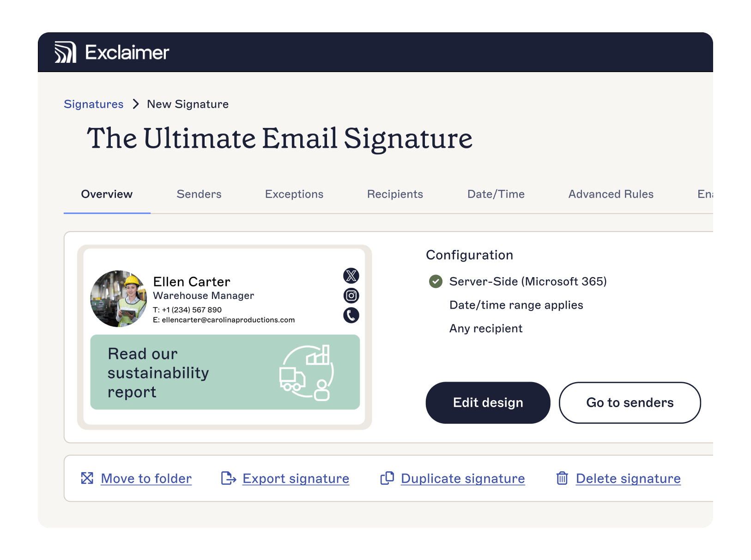
Task: Select the Advanced Rules tab
Action: pos(611,194)
